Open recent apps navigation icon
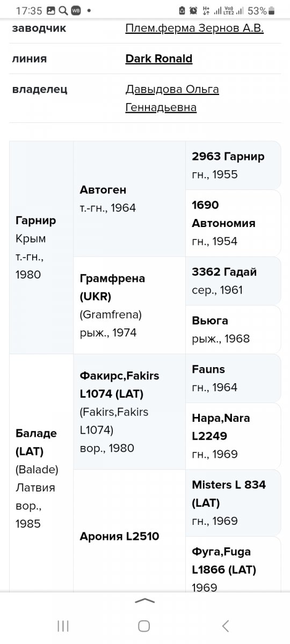This screenshot has width=290, height=644. pyautogui.click(x=63, y=625)
